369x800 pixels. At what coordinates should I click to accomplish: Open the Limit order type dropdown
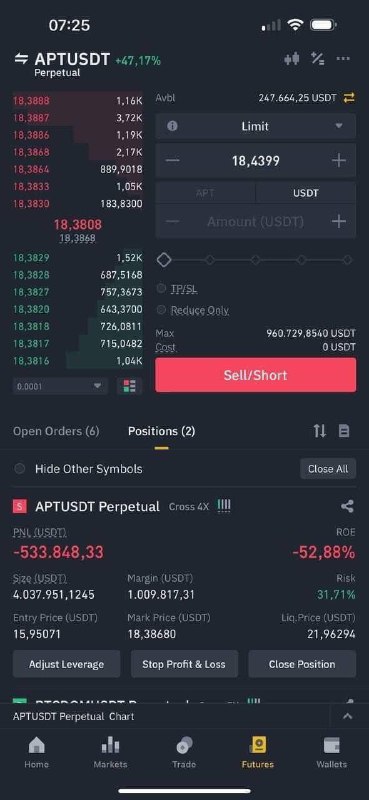tap(255, 126)
